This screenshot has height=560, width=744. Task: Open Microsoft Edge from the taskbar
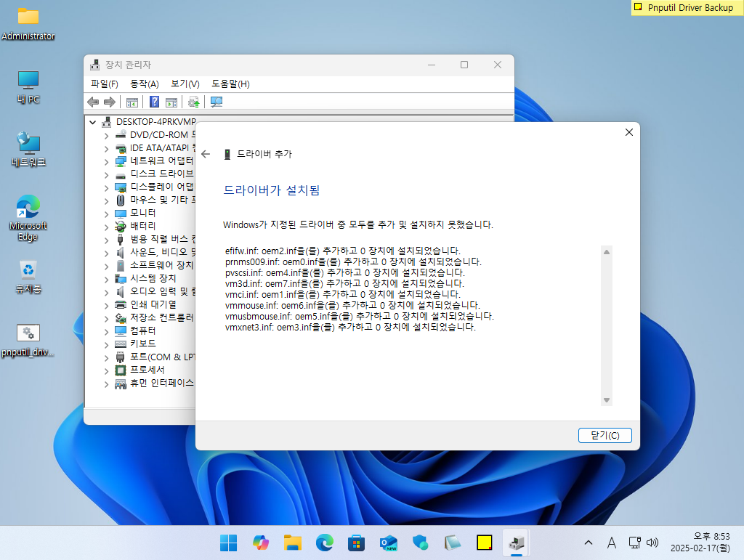point(325,543)
